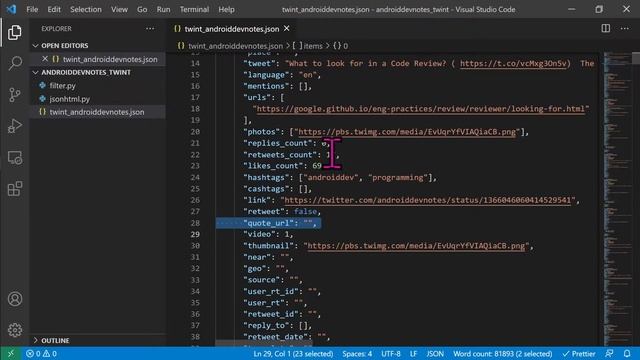The width and height of the screenshot is (640, 360).
Task: Open the Explorer view in activity bar
Action: [x=15, y=32]
